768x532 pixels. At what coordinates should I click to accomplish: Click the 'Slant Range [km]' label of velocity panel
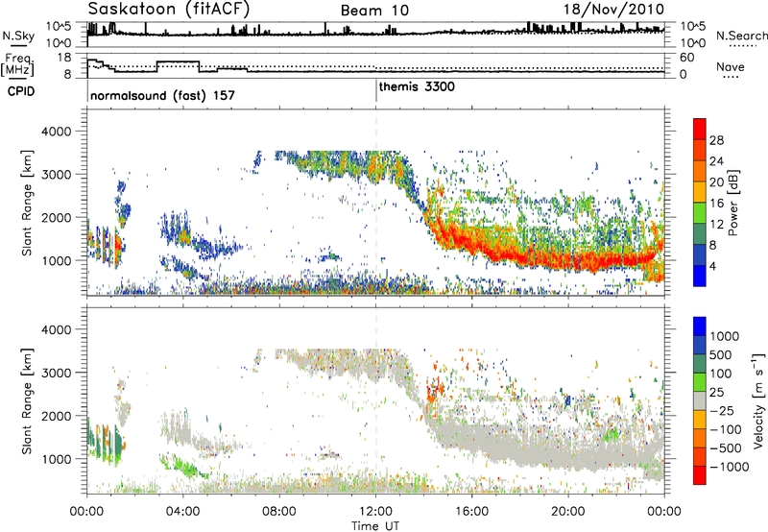click(27, 400)
